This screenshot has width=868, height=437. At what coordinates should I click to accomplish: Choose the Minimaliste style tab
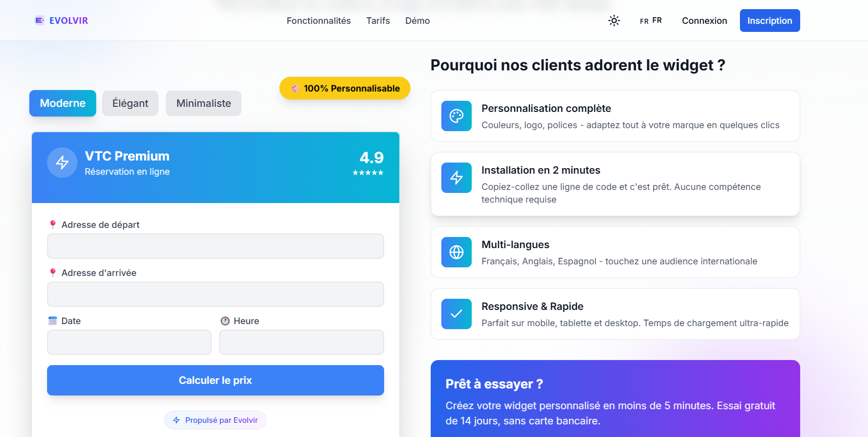pos(203,103)
